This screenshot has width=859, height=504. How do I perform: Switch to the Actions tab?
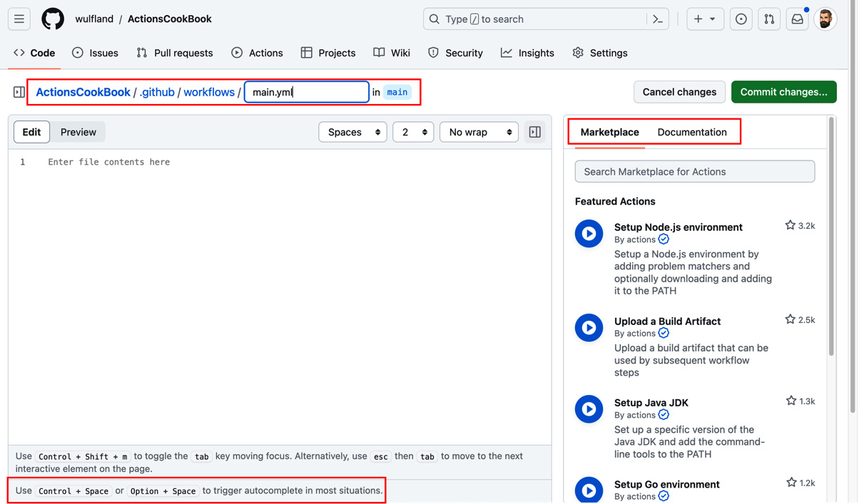coord(257,53)
